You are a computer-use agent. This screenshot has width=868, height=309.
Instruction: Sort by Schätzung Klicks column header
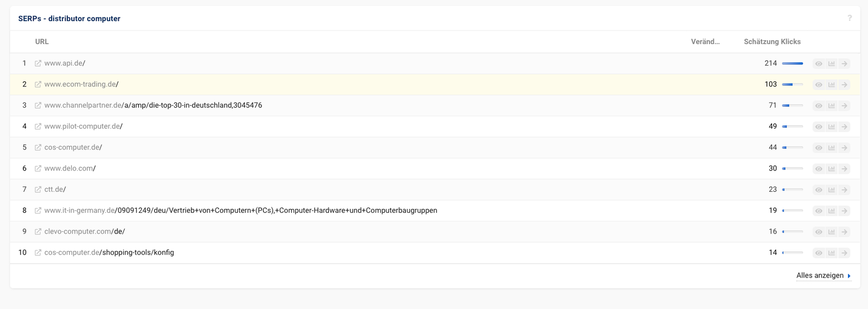[772, 42]
